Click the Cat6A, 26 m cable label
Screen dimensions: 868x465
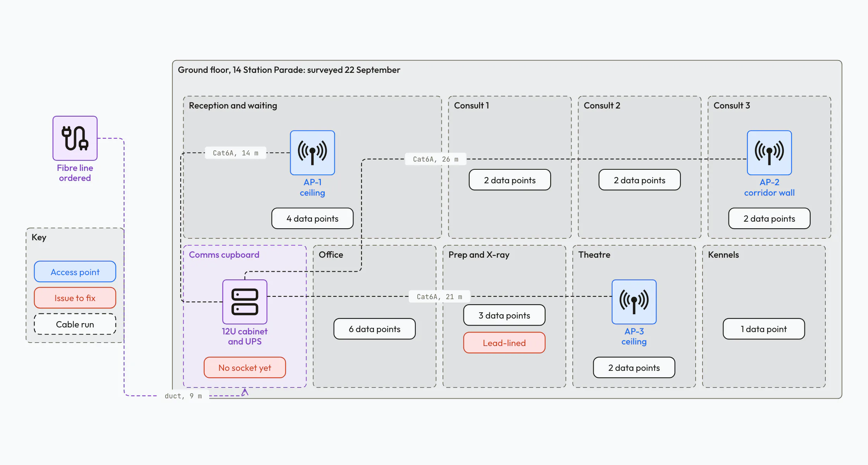coord(436,159)
